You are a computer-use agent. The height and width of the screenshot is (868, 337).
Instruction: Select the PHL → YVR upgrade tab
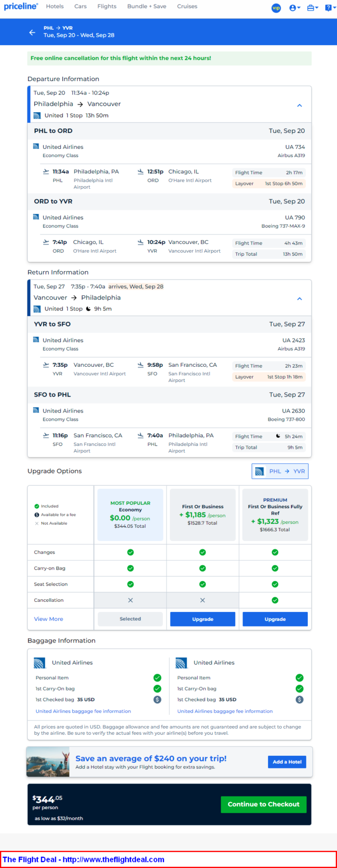[280, 471]
